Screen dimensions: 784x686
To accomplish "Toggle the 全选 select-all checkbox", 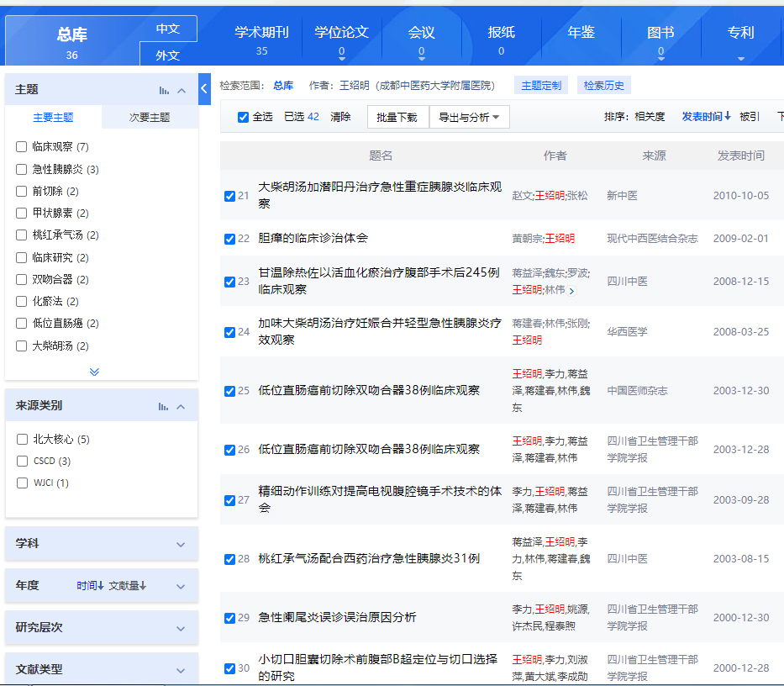I will tap(244, 117).
